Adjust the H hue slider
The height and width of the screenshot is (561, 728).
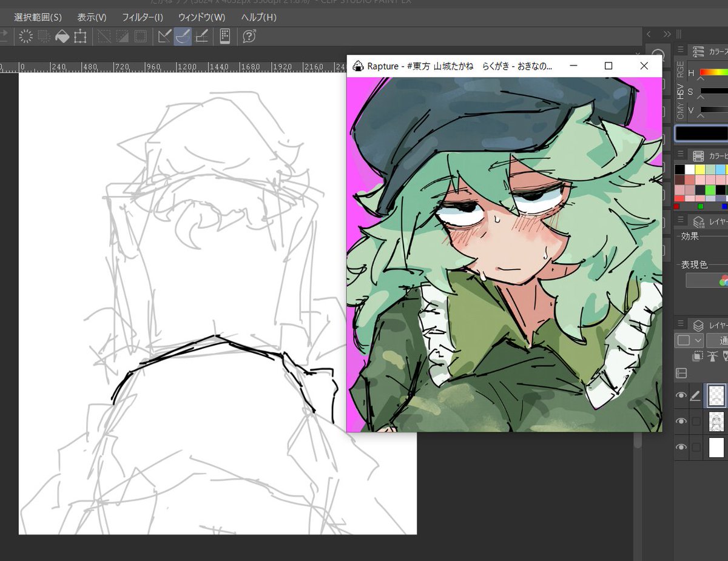(713, 73)
